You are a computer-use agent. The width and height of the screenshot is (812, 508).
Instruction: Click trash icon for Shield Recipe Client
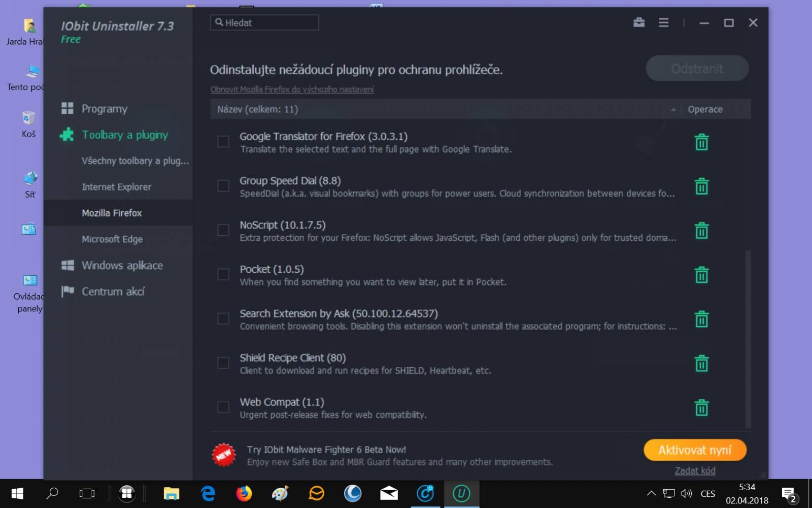tap(701, 363)
